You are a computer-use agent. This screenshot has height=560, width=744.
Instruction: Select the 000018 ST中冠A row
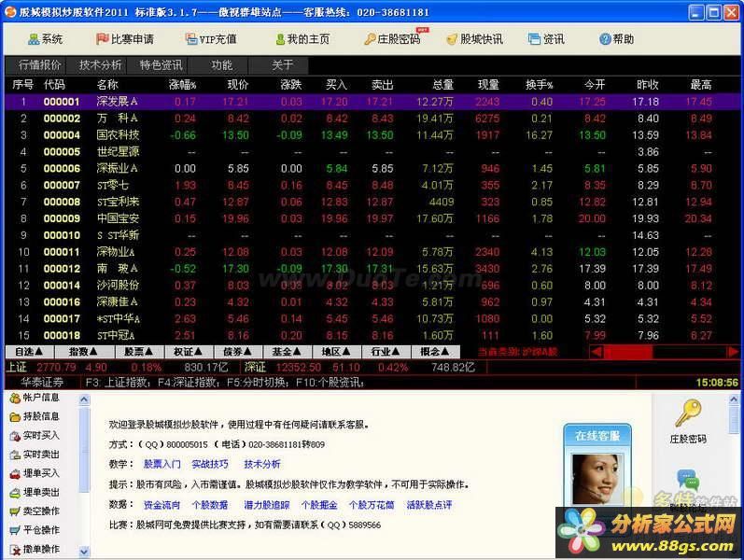coord(372,335)
